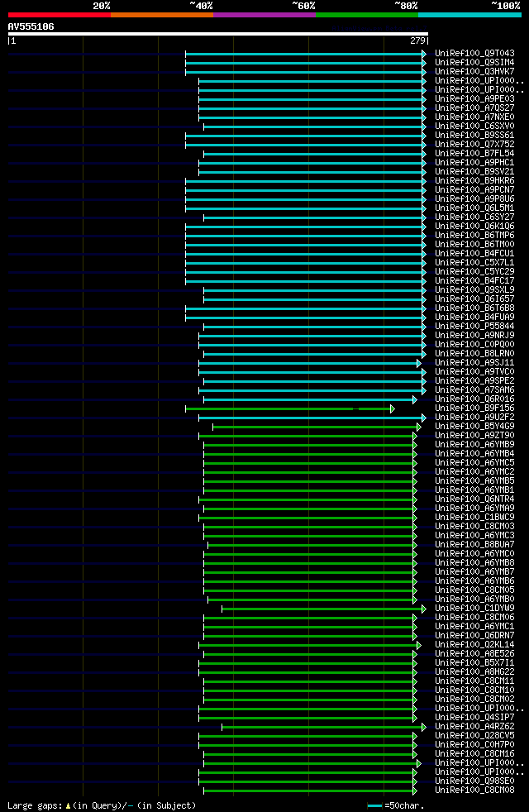
Task: Click the arrowhead ending the UniRef100_Q6R016 alignment
Action: [x=415, y=399]
